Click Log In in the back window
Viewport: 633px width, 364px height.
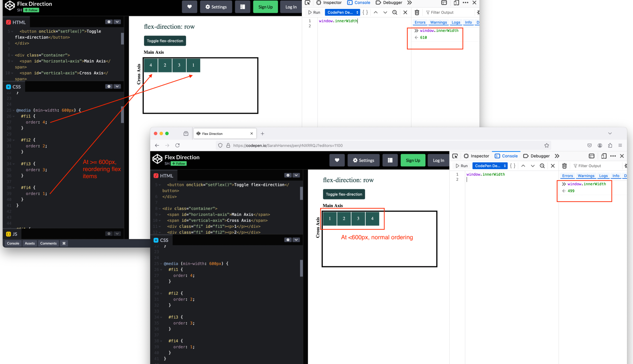[291, 7]
